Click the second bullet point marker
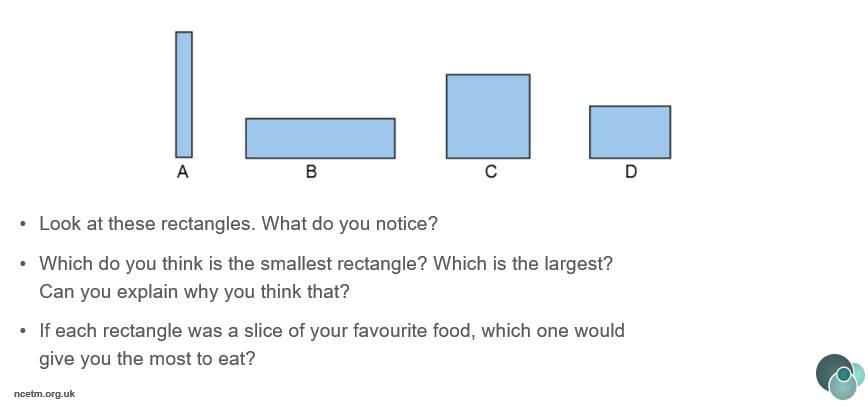The image size is (868, 407). (x=23, y=264)
